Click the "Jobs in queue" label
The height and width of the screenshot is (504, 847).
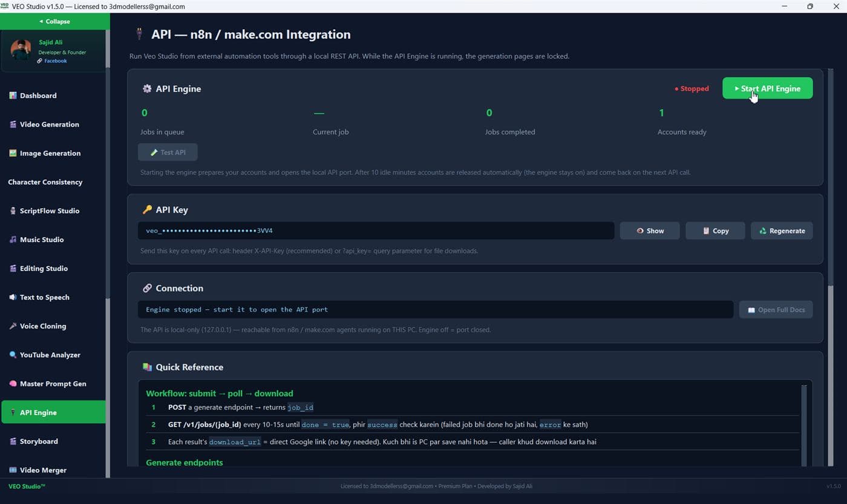(162, 132)
